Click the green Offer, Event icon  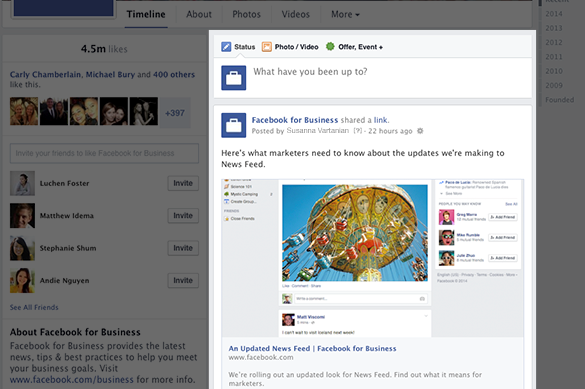pos(330,47)
